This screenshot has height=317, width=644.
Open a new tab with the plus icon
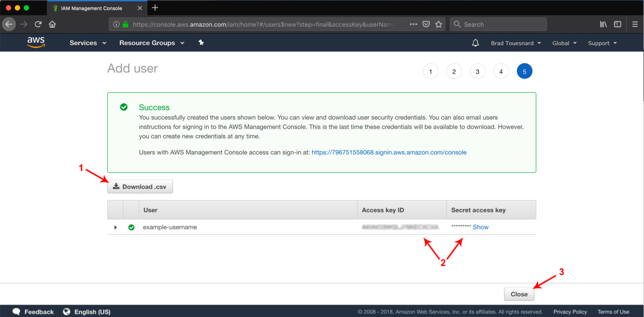[x=155, y=8]
